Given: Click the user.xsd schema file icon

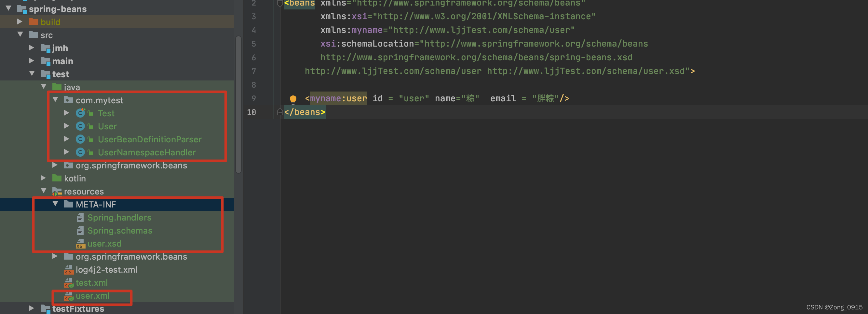Looking at the screenshot, I should [x=80, y=244].
